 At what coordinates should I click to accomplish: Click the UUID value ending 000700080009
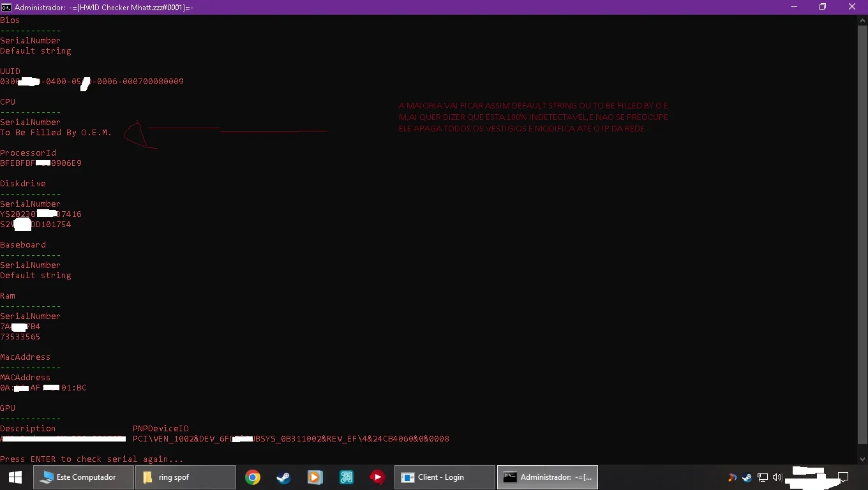tap(92, 82)
